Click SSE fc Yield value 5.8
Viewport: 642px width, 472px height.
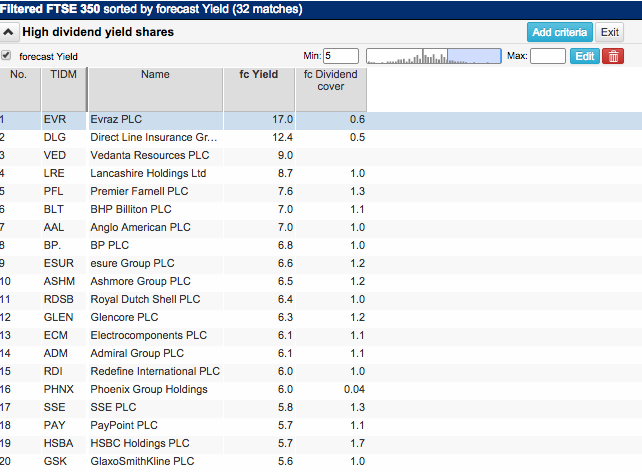pos(285,408)
